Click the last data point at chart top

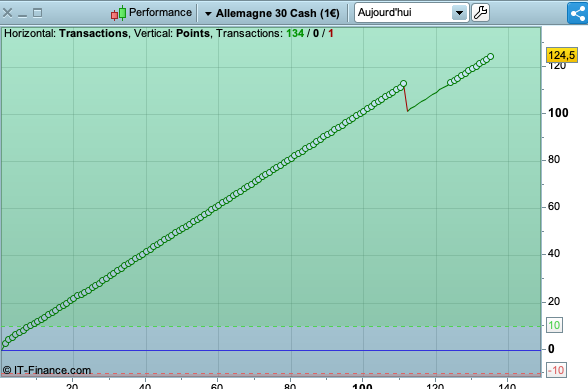(x=490, y=57)
